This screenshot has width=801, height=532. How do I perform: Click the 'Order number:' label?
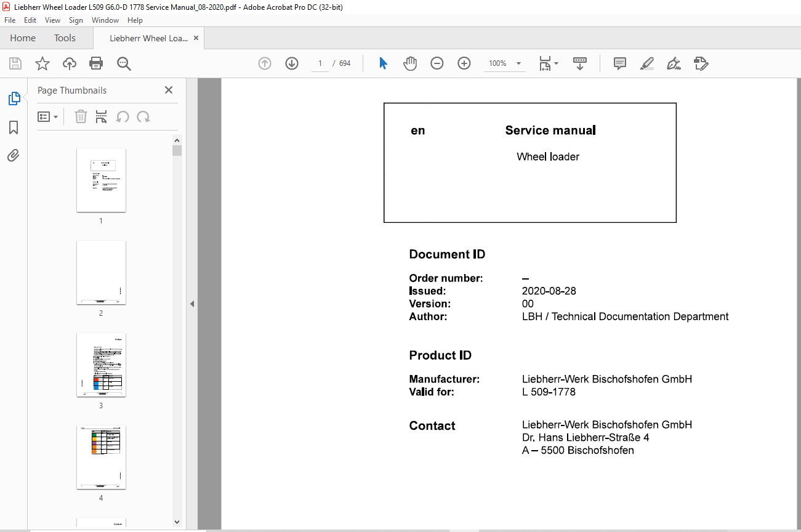pos(446,278)
